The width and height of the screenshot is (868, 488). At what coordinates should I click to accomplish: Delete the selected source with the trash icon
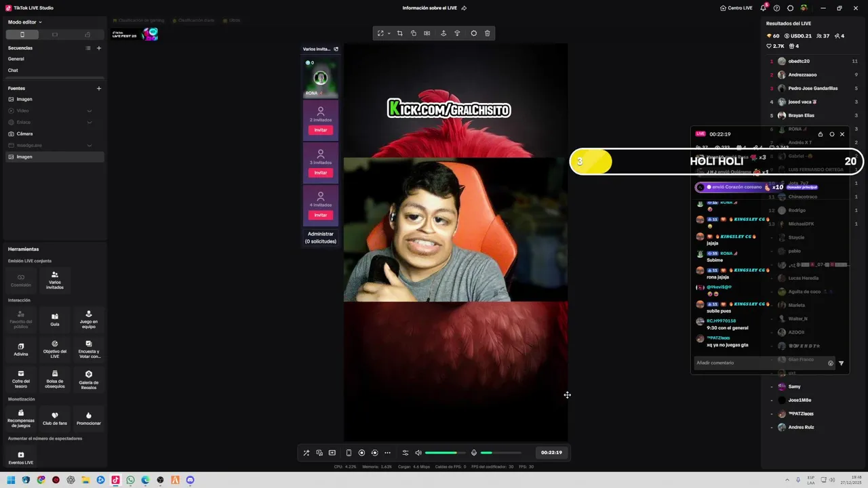487,33
